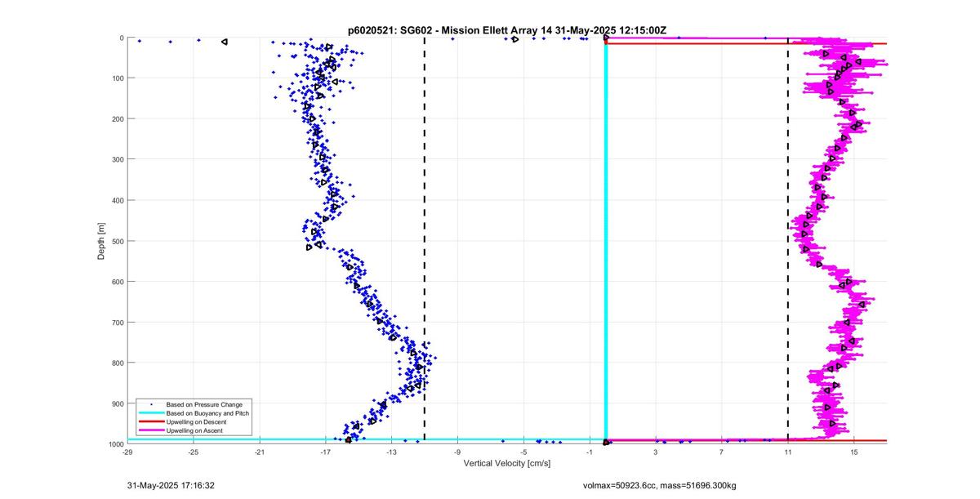Click x-axis tick label '-1'
The width and height of the screenshot is (980, 499).
tap(590, 451)
